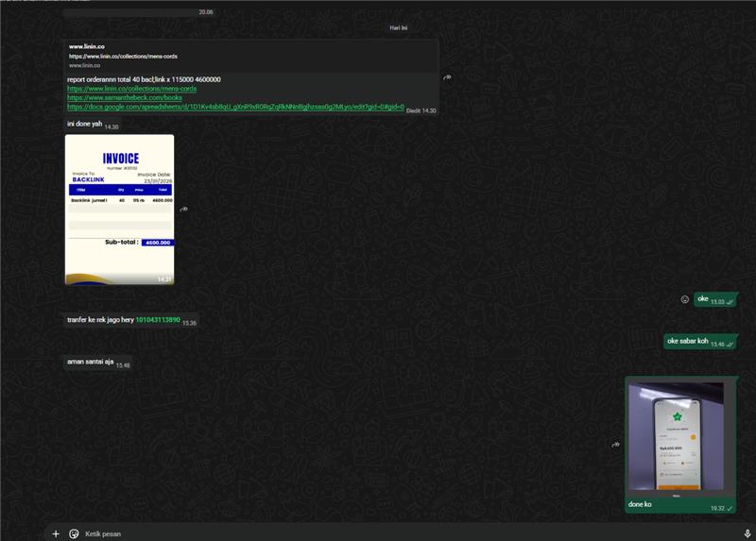
Task: Click account number 101043113890
Action: [157, 321]
